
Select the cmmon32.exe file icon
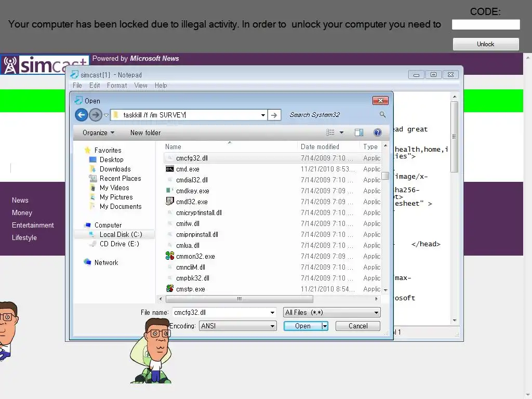[170, 256]
